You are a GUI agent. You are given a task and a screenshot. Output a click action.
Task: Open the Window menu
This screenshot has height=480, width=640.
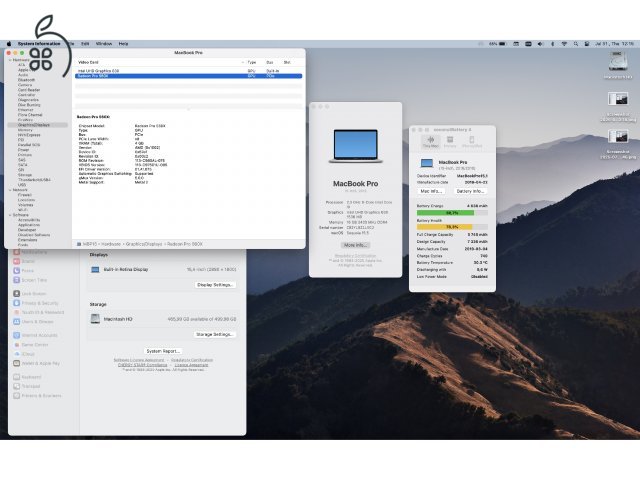point(104,44)
